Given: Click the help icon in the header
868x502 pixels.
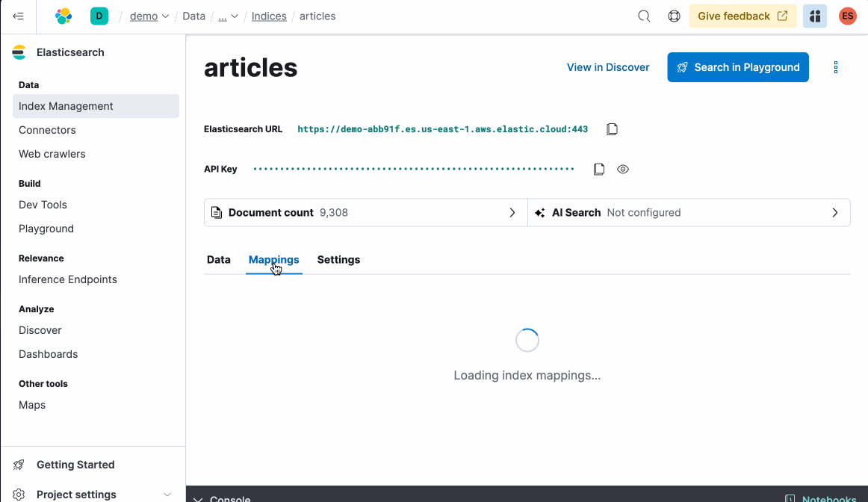Looking at the screenshot, I should pos(673,16).
